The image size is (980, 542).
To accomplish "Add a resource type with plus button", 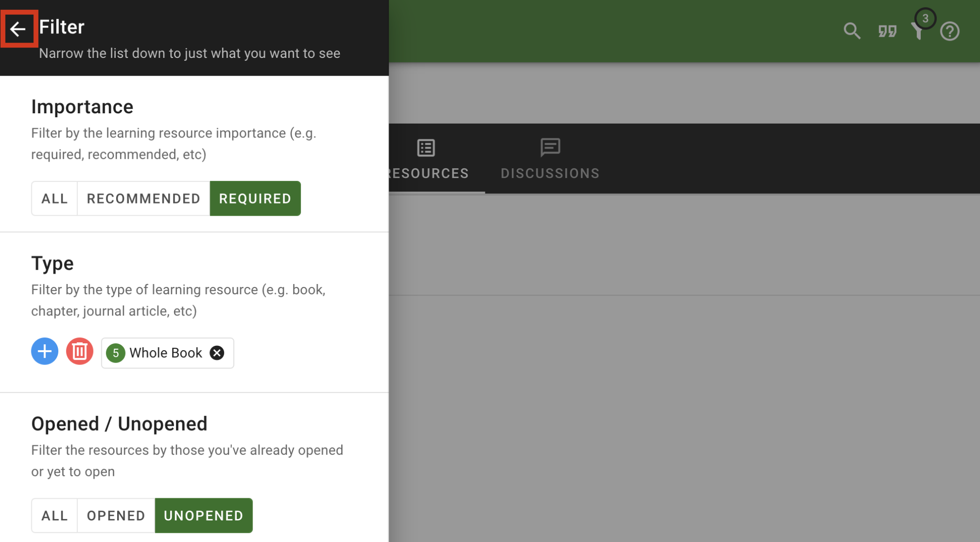I will (45, 351).
